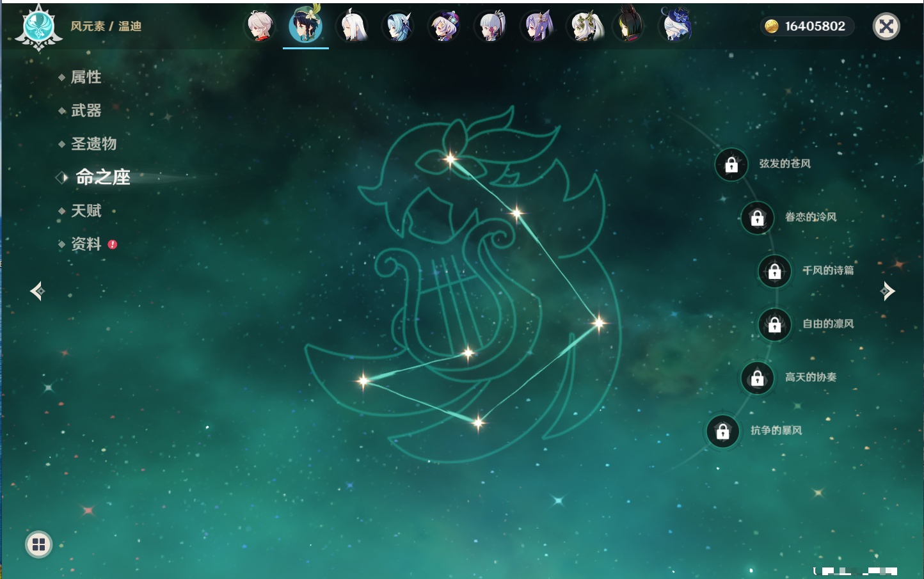Click the Mora coin counter 16405802

tap(808, 26)
